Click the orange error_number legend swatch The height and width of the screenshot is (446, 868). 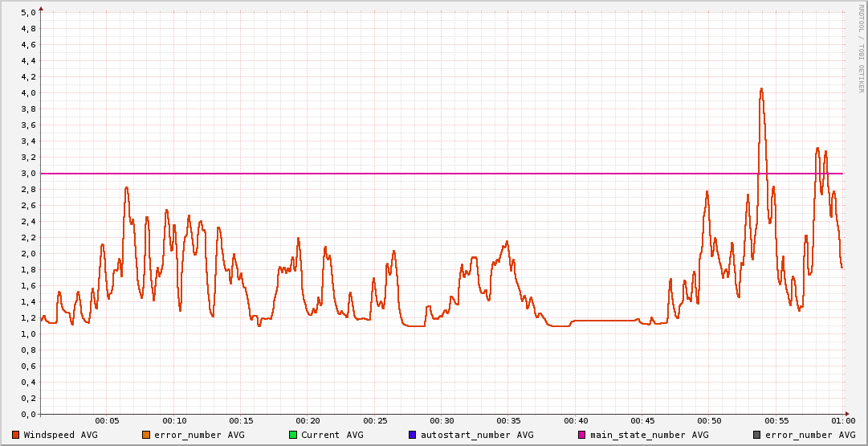coord(146,435)
